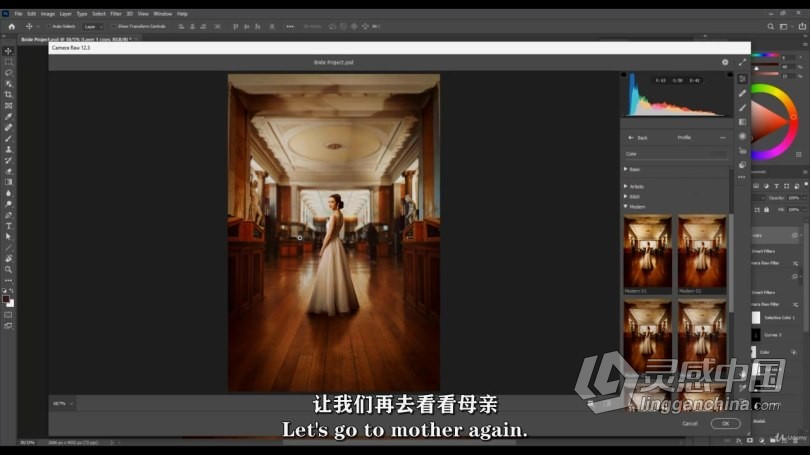Screen dimensions: 810x455
Task: Expand the B&W profile group
Action: (626, 197)
